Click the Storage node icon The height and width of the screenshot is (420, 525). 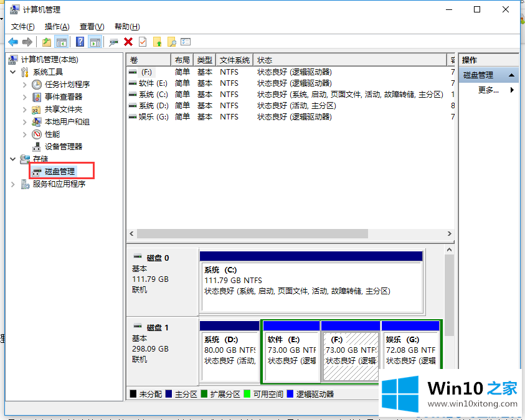pyautogui.click(x=25, y=159)
